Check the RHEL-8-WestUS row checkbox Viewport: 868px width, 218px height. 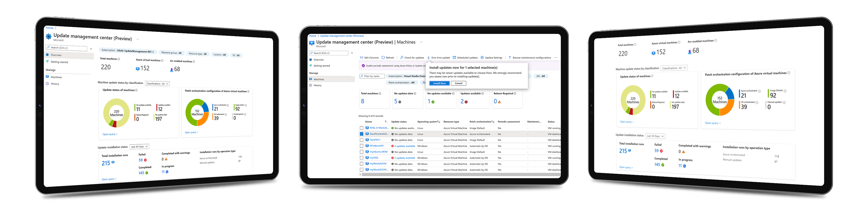[362, 128]
